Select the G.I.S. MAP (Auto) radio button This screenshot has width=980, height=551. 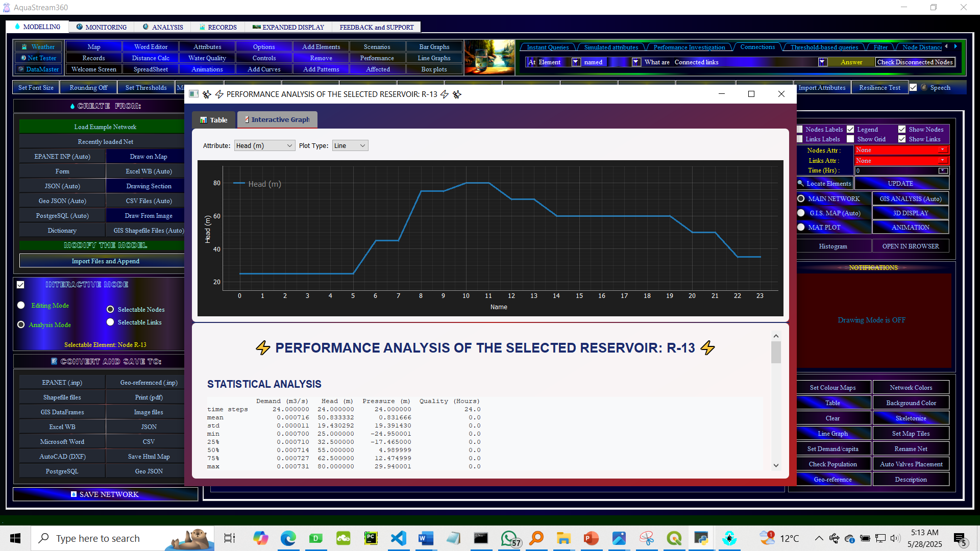[x=801, y=213]
